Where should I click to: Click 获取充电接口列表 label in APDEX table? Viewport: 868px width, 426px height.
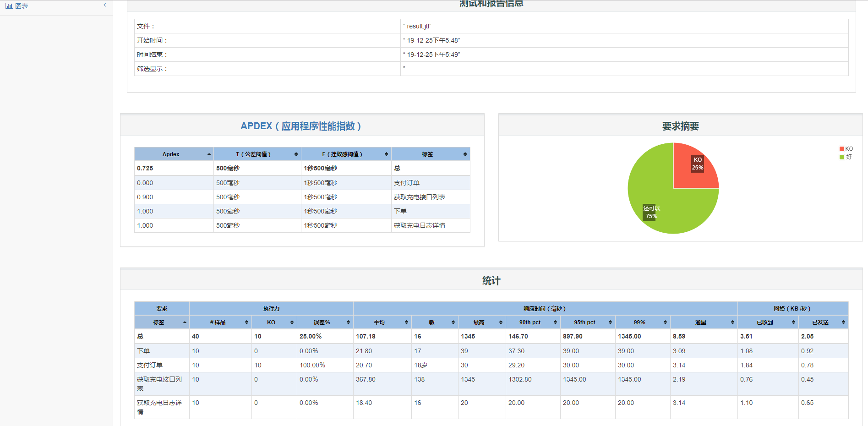[420, 197]
